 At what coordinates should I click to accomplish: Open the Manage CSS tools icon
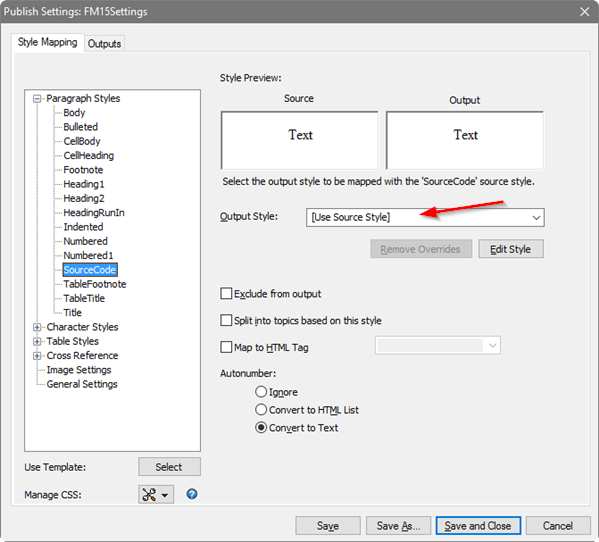[156, 494]
